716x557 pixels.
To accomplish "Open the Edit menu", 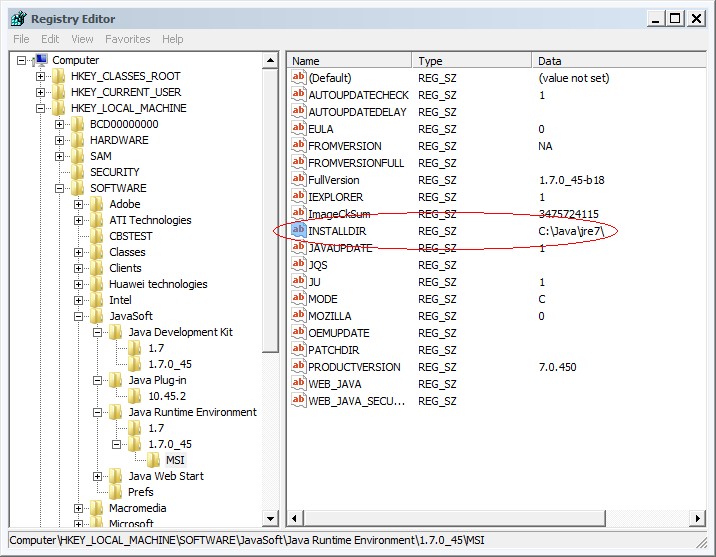I will 50,39.
